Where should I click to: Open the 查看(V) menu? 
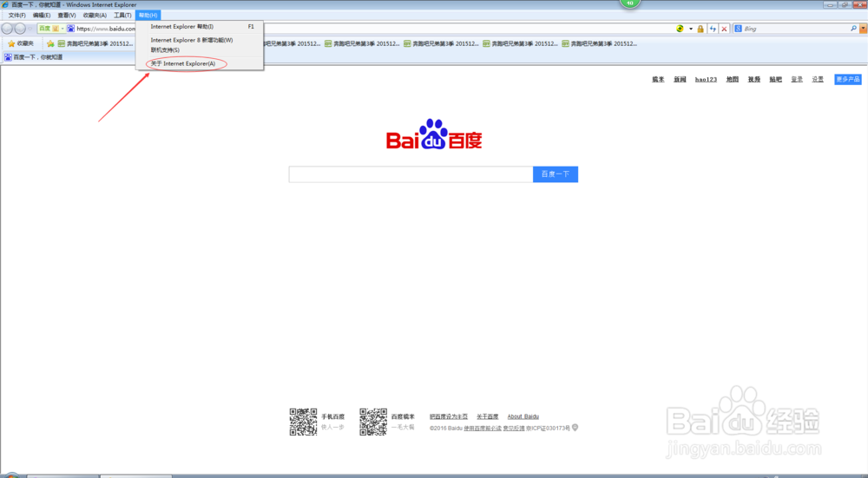tap(67, 16)
